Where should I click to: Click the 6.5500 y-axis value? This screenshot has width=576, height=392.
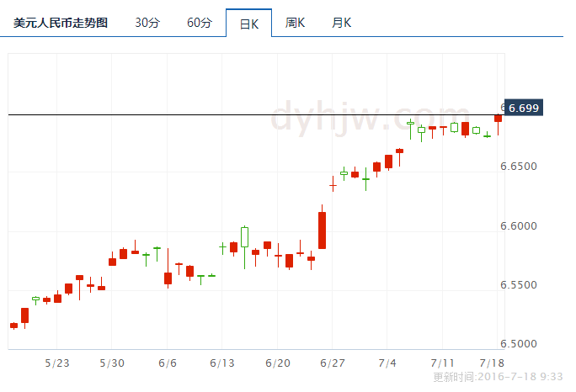[x=519, y=285]
